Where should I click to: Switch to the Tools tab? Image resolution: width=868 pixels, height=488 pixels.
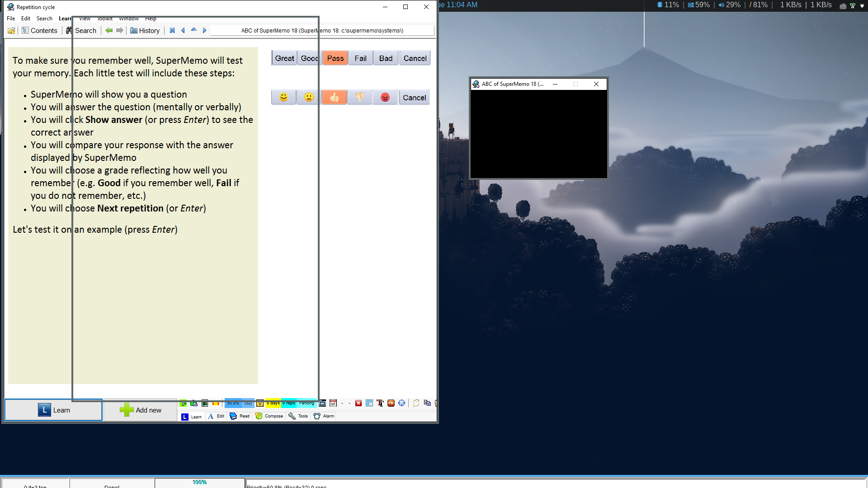(298, 416)
